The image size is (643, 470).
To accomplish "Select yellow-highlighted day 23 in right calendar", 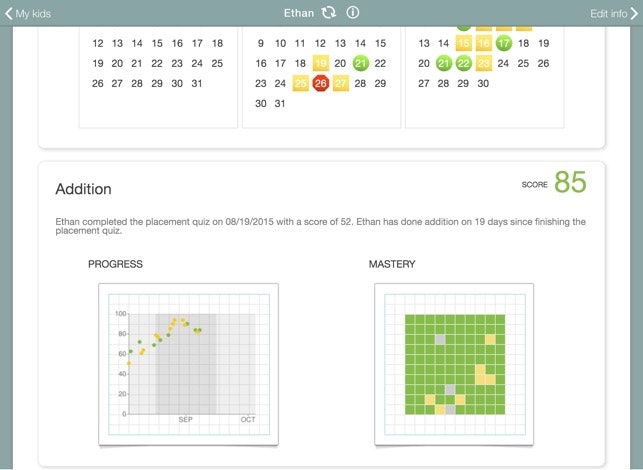I will tap(483, 63).
